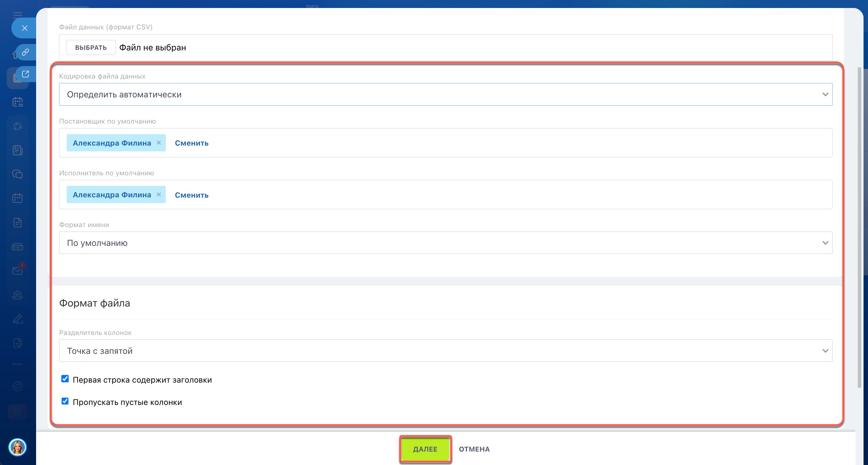Open the calendar-with-list icon in sidebar
The image size is (868, 465).
[18, 102]
